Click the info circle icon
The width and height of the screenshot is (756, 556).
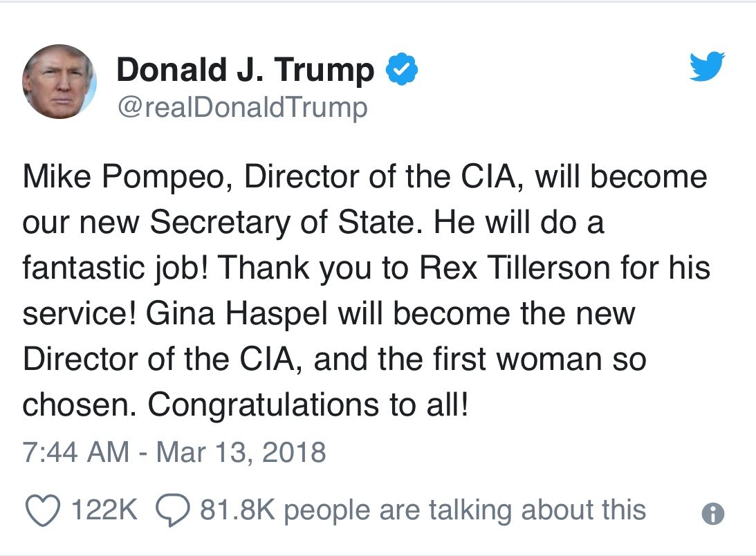[x=712, y=512]
